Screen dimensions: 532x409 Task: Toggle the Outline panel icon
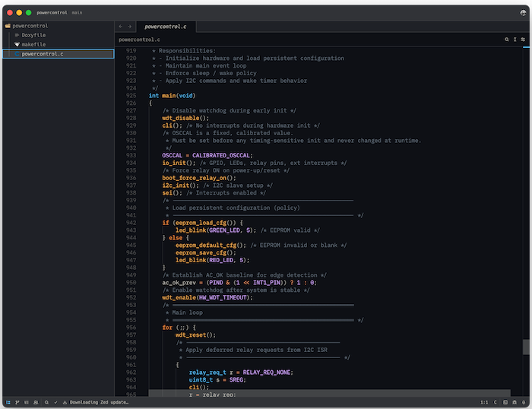pos(27,401)
